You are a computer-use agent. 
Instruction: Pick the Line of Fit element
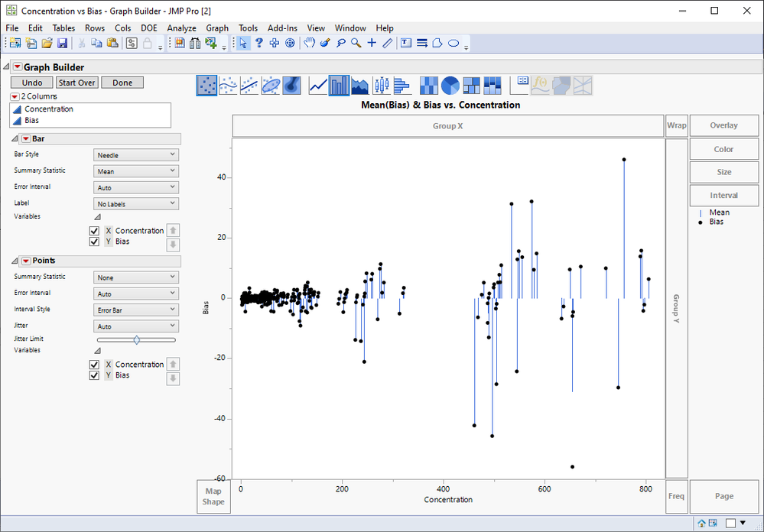[249, 86]
